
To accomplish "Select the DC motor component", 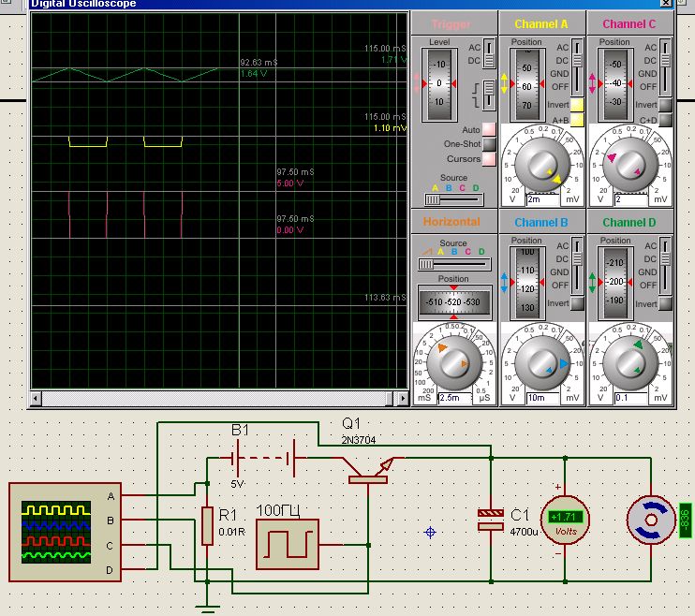I will click(x=651, y=520).
